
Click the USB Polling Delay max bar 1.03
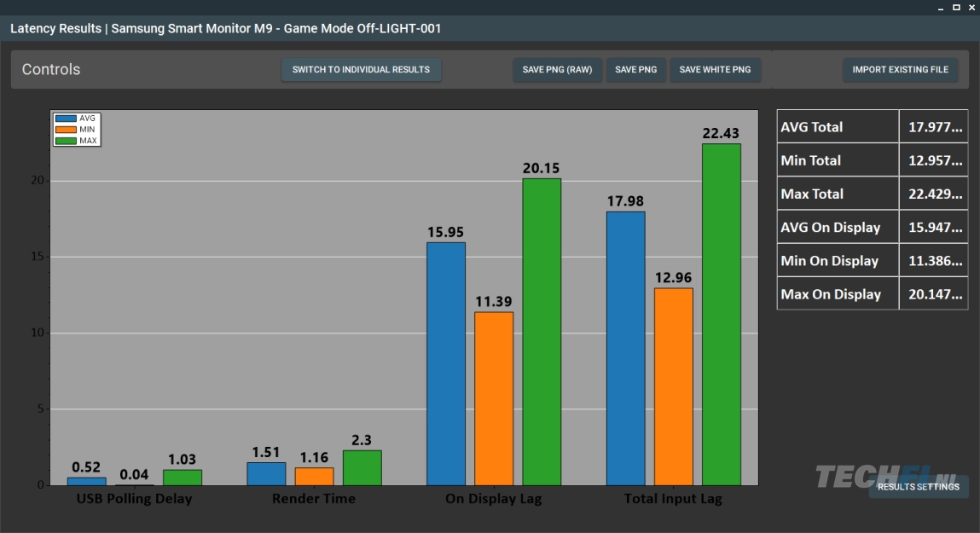pos(183,478)
